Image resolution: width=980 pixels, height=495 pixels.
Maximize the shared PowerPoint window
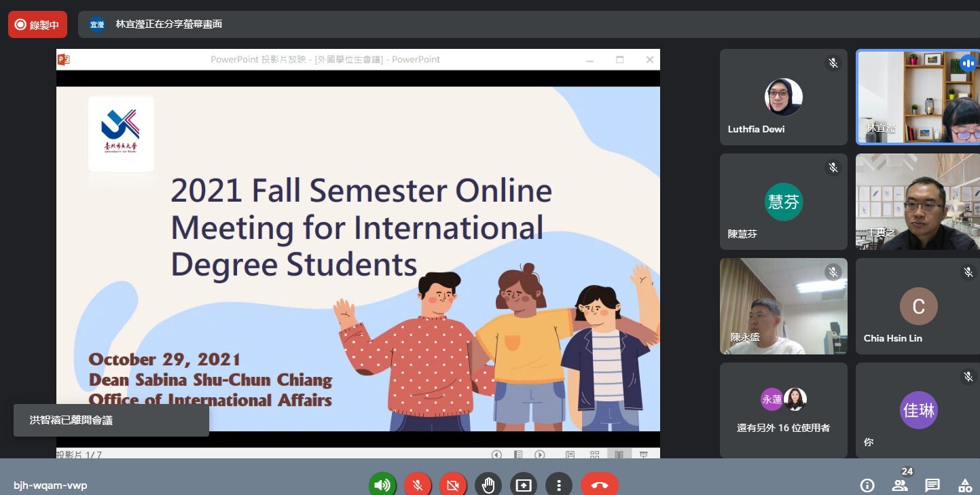coord(619,60)
